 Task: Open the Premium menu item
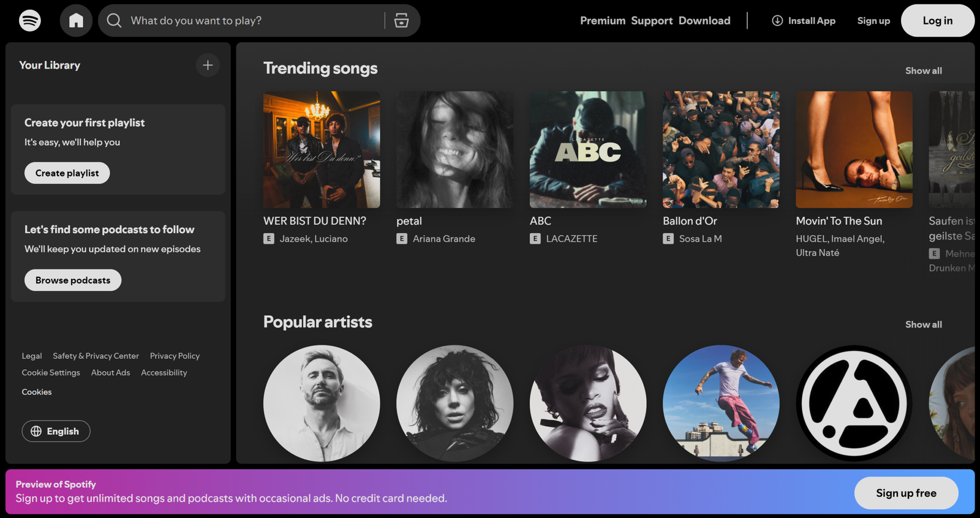pyautogui.click(x=603, y=20)
